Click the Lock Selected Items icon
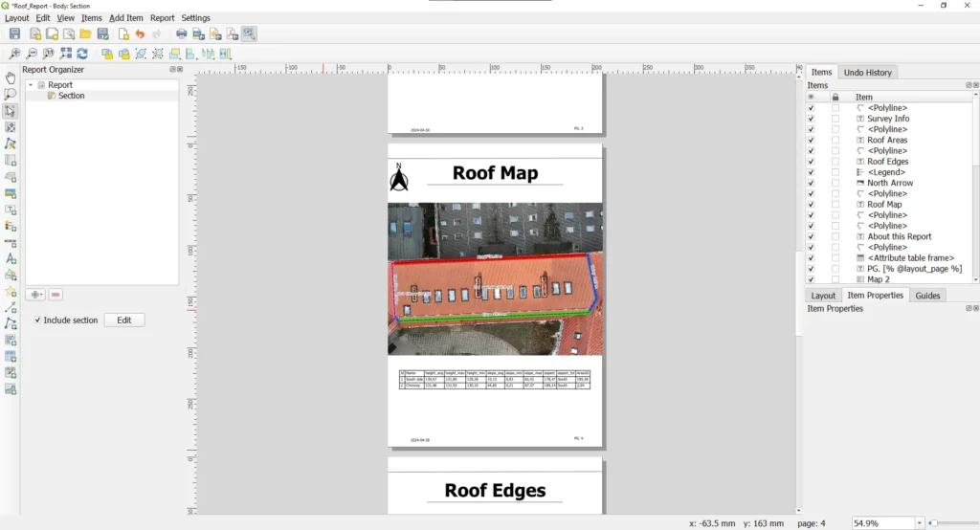The image size is (980, 530). point(107,54)
